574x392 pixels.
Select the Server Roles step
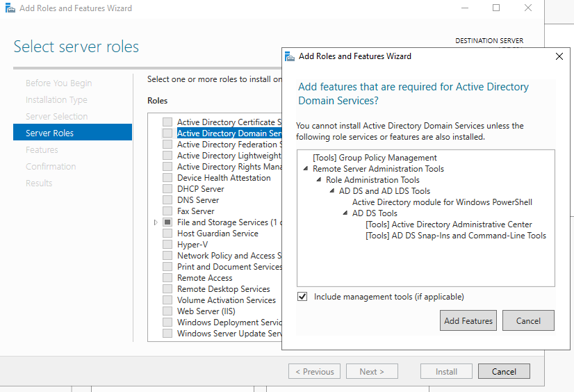click(x=72, y=132)
